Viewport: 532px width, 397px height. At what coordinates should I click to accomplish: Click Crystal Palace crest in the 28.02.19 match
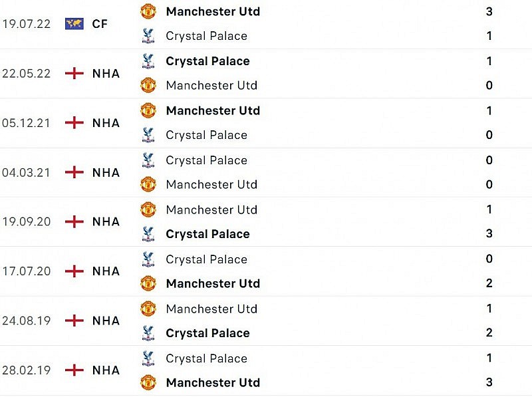[x=148, y=358]
